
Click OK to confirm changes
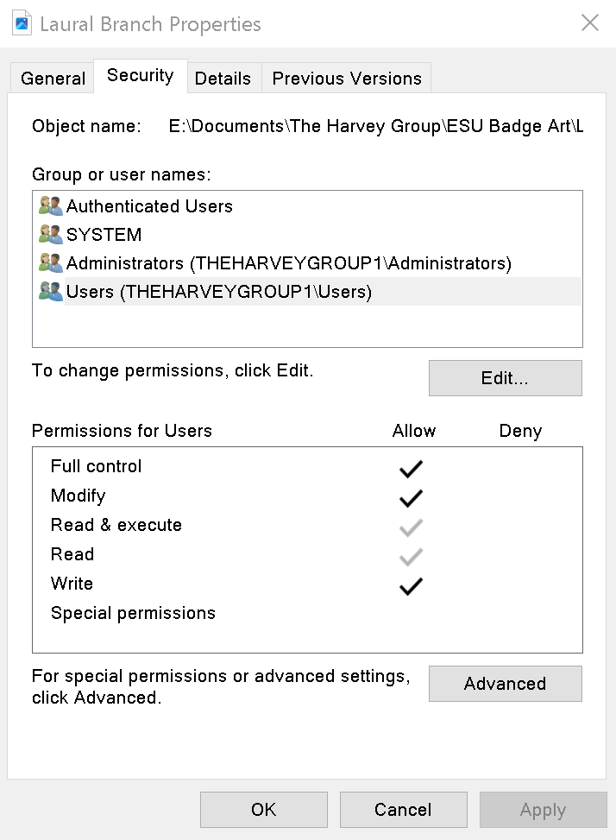[263, 809]
